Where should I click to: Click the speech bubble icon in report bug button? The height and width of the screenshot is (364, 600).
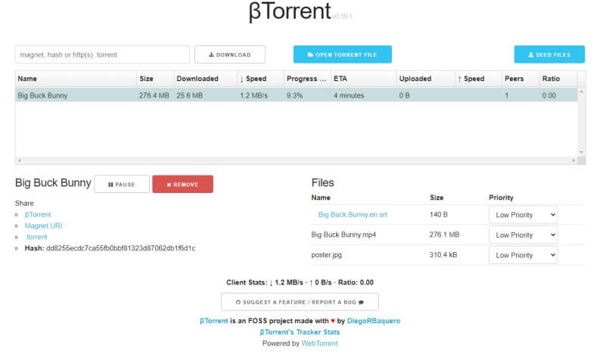click(361, 303)
